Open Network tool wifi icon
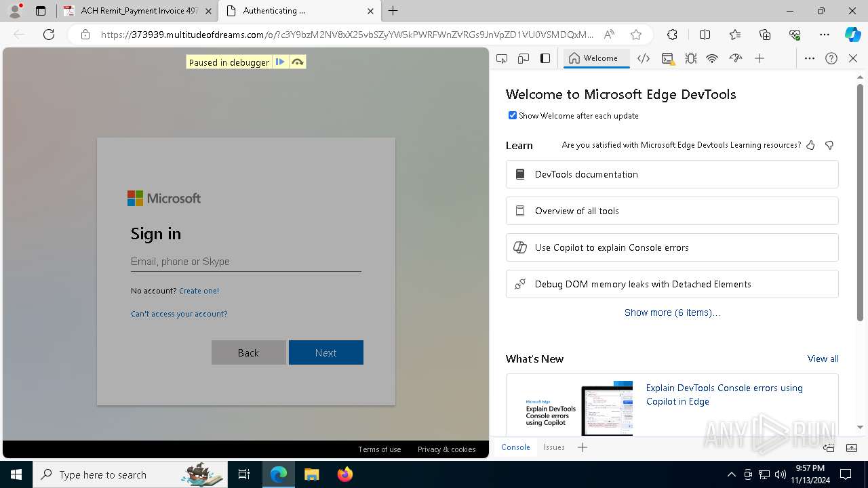 pyautogui.click(x=712, y=58)
